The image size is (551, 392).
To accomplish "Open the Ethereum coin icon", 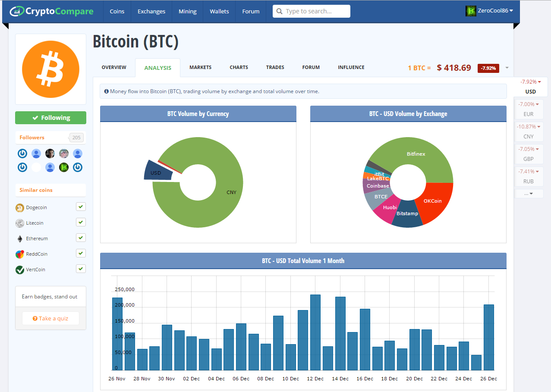I will 20,238.
